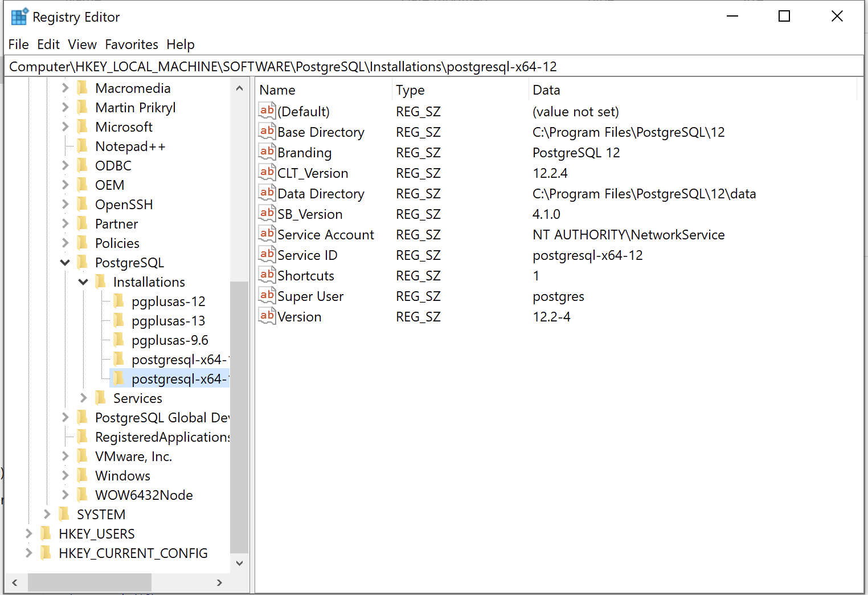This screenshot has height=595, width=868.
Task: Open the Favorites menu
Action: pyautogui.click(x=132, y=44)
